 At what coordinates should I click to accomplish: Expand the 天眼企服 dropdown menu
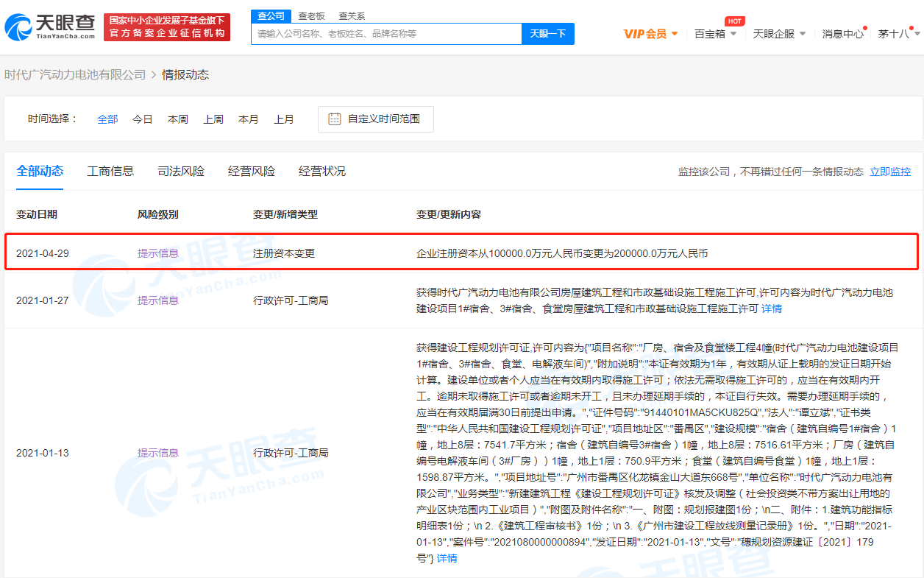(x=779, y=34)
